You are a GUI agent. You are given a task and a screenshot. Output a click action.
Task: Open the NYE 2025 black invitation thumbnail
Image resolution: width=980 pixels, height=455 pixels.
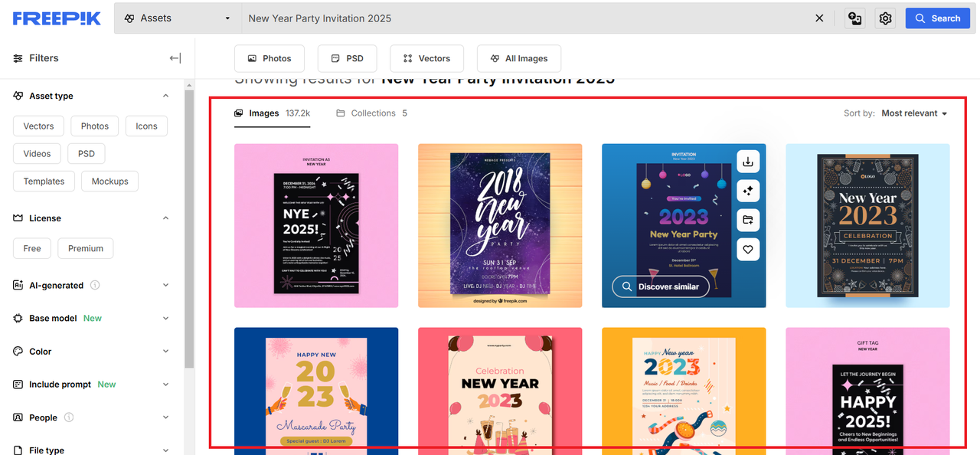(x=316, y=226)
